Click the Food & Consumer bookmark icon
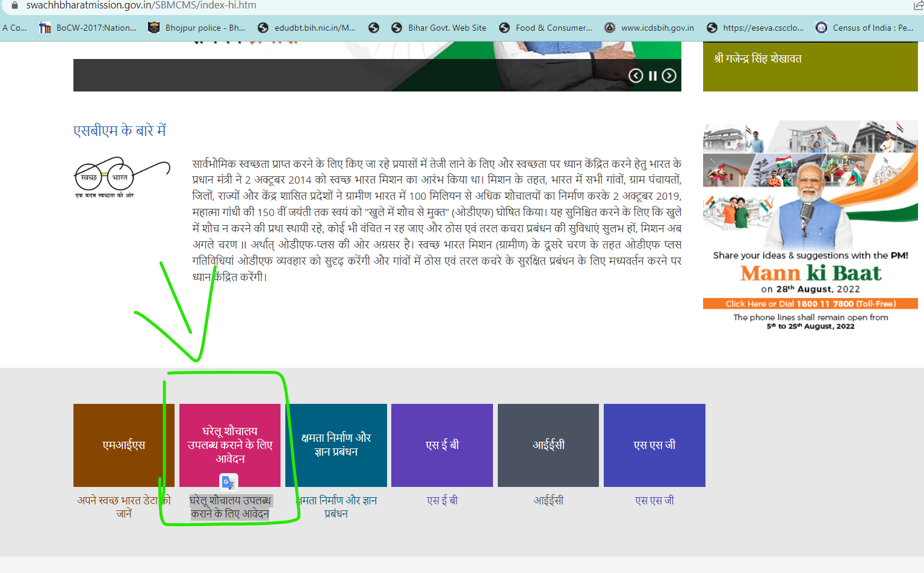The height and width of the screenshot is (573, 924). coord(503,27)
